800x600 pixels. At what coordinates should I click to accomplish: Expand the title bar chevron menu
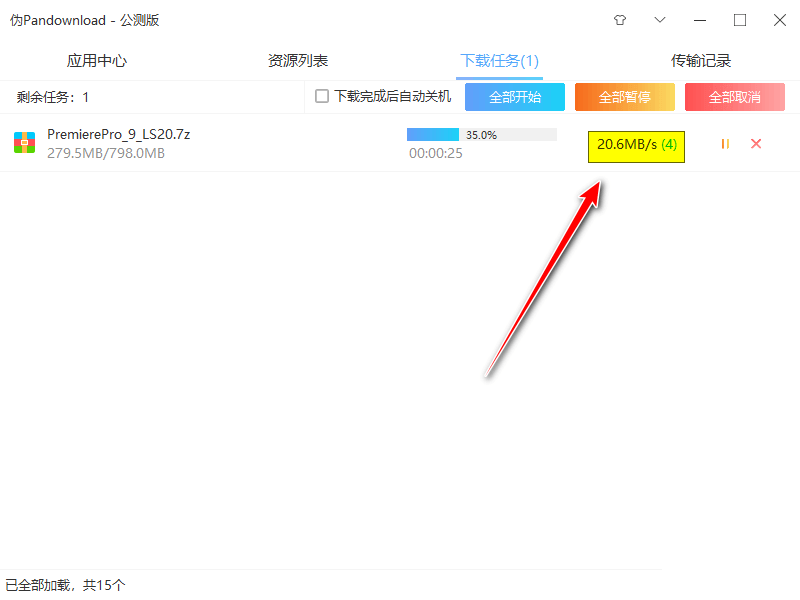click(x=659, y=20)
